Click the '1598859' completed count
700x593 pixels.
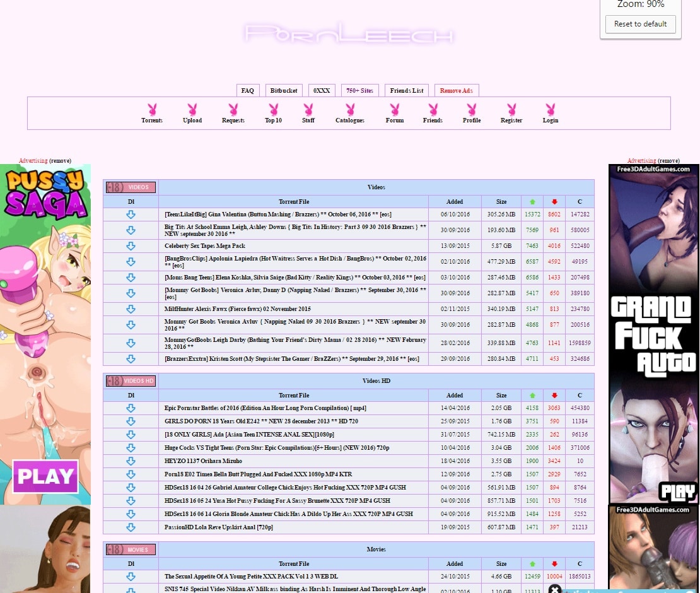(580, 343)
